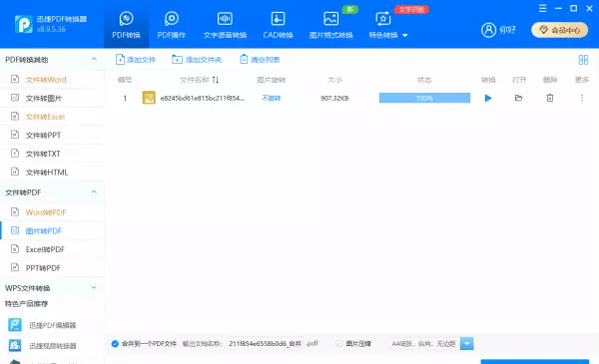The width and height of the screenshot is (599, 364).
Task: Collapse the PDF转换其他 section
Action: click(x=94, y=59)
